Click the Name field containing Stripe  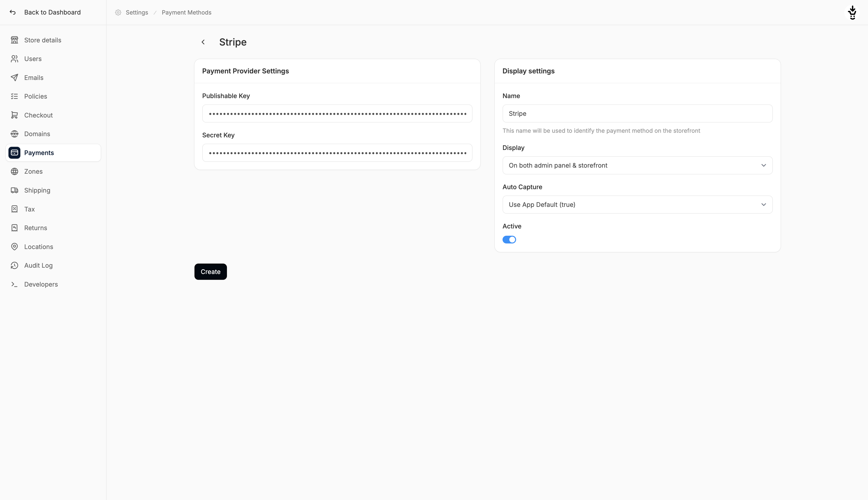coord(637,114)
